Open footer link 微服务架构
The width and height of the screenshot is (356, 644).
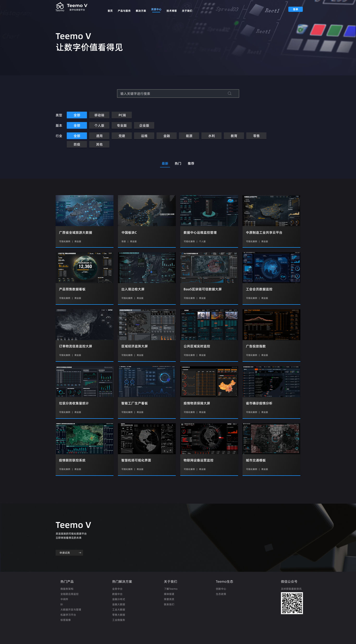point(67,589)
